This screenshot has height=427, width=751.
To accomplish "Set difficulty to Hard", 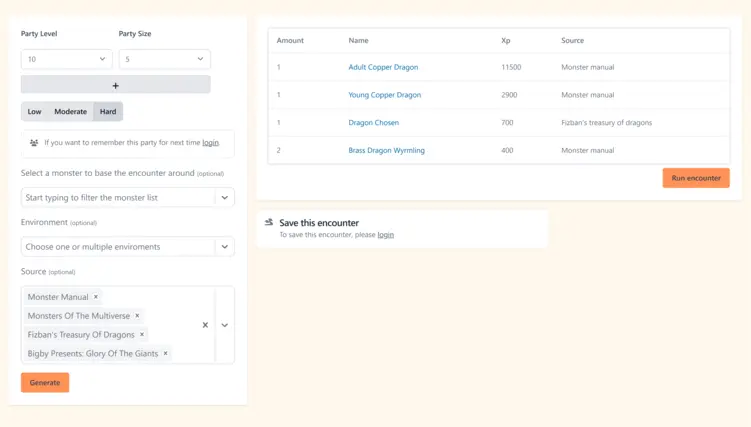I will click(x=108, y=112).
